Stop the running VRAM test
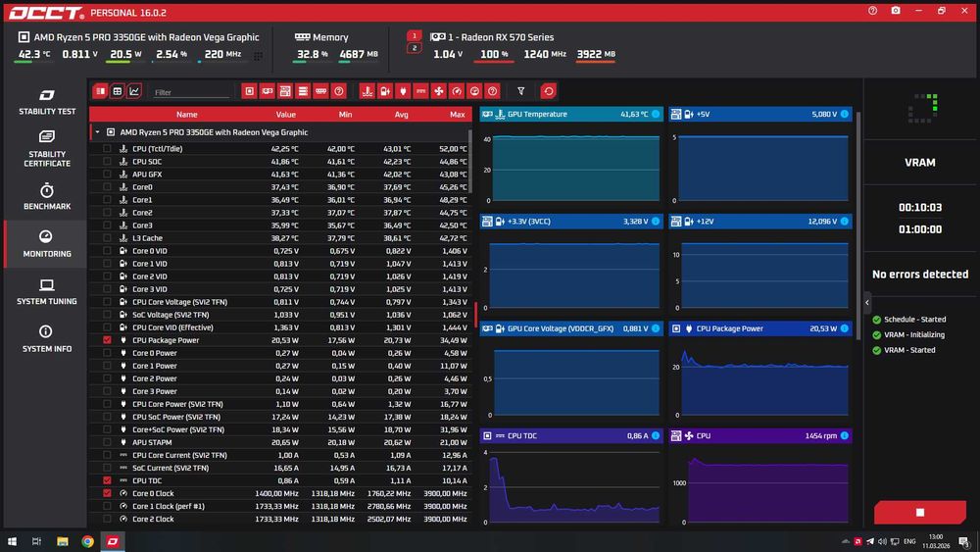This screenshot has height=552, width=980. tap(920, 512)
